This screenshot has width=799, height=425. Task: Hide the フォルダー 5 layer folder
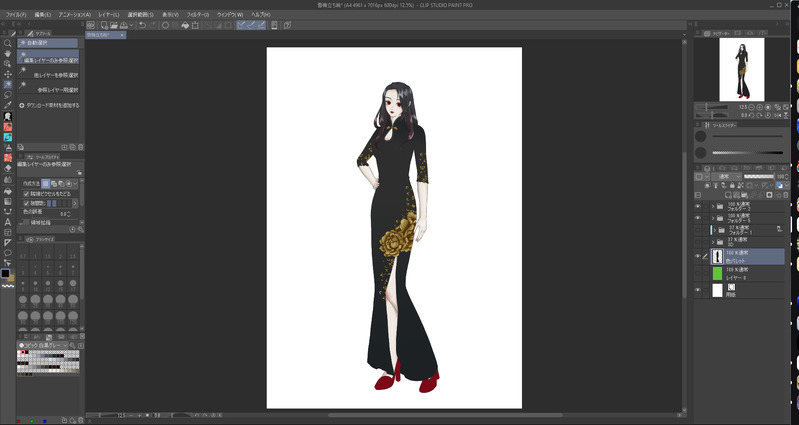pyautogui.click(x=698, y=218)
